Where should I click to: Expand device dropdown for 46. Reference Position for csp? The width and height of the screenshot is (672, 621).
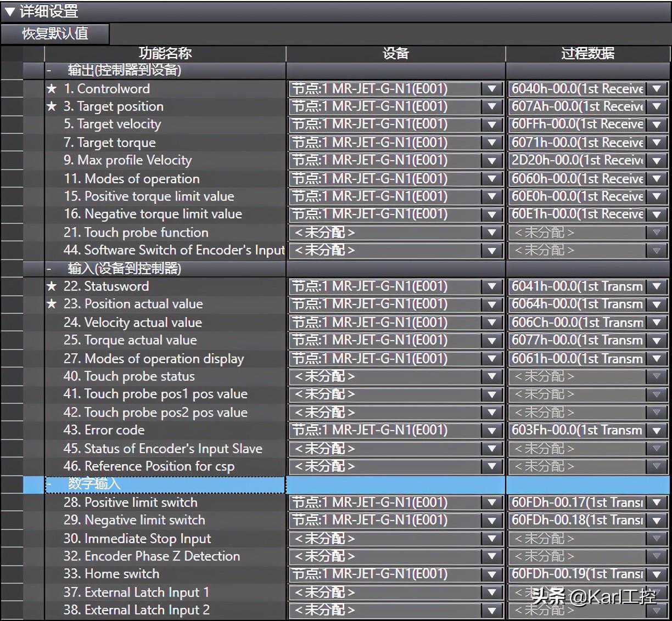[492, 467]
